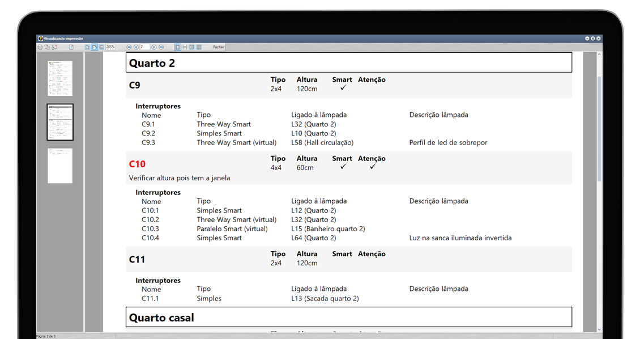
Task: Toggle single page view mode
Action: coord(178,47)
